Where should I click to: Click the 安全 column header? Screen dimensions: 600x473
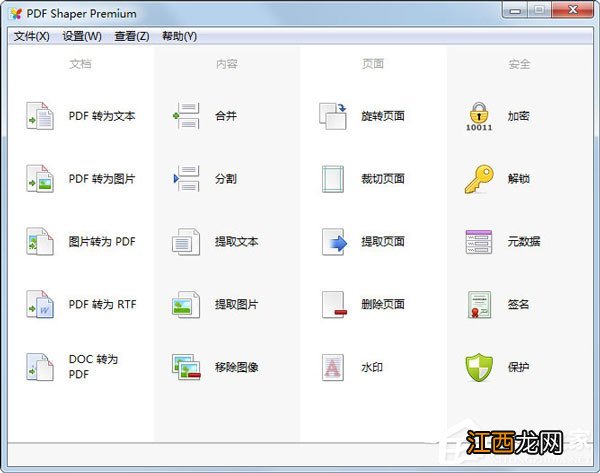point(519,64)
